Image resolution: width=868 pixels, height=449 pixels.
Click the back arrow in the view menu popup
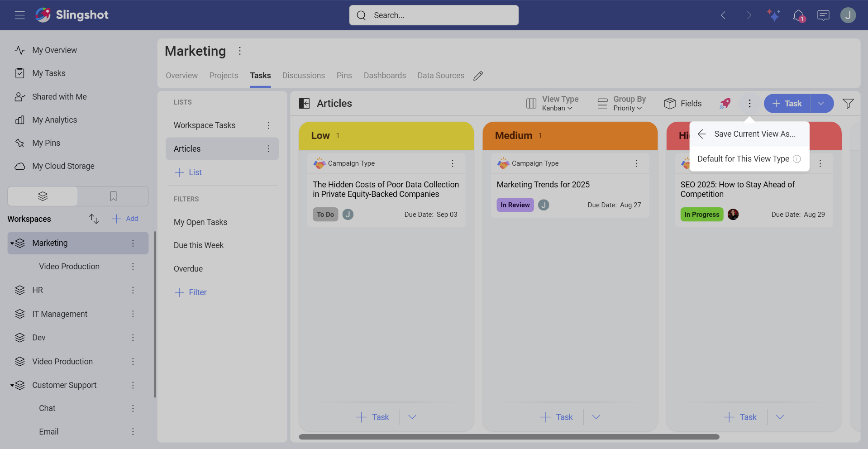pos(702,134)
